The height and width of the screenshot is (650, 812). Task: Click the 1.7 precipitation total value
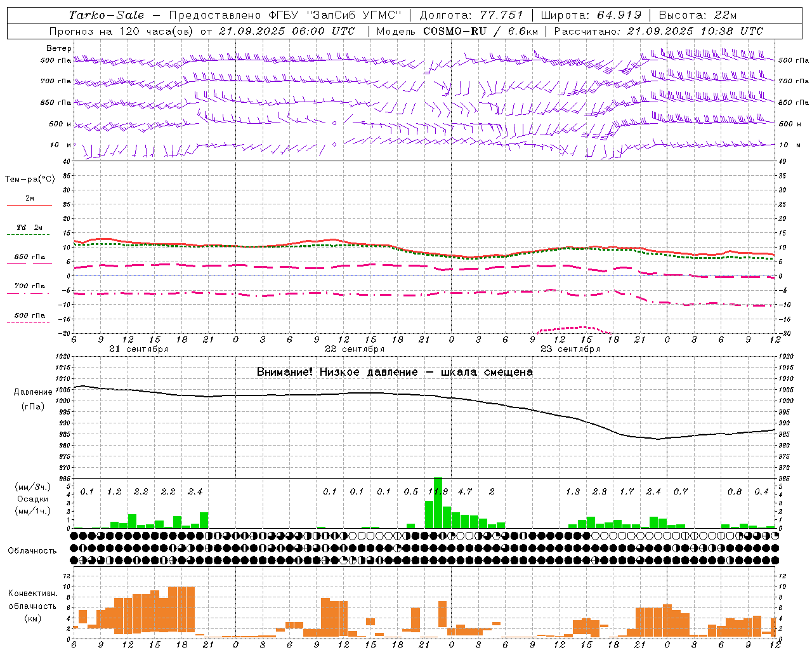tap(627, 492)
